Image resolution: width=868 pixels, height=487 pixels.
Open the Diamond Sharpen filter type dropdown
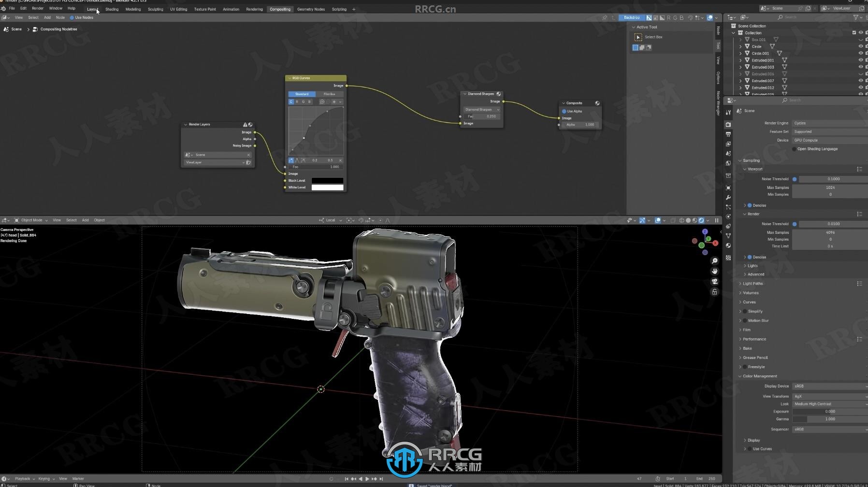pos(482,110)
